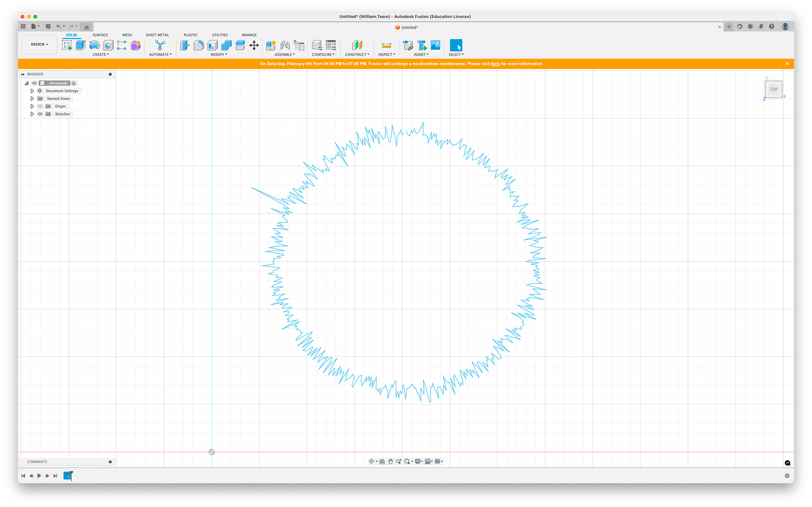The image size is (812, 507).
Task: Select the Offset Face tool
Action: [240, 45]
